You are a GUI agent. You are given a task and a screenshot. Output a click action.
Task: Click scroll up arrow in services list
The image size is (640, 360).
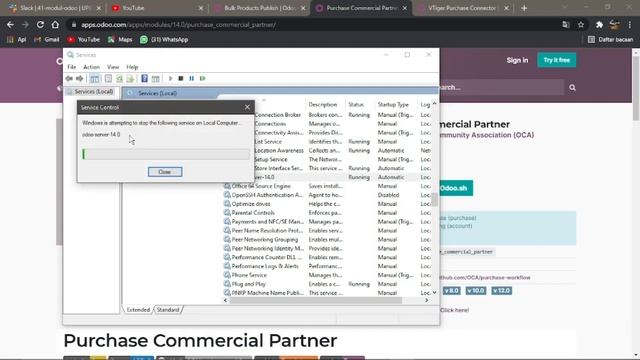[x=434, y=104]
